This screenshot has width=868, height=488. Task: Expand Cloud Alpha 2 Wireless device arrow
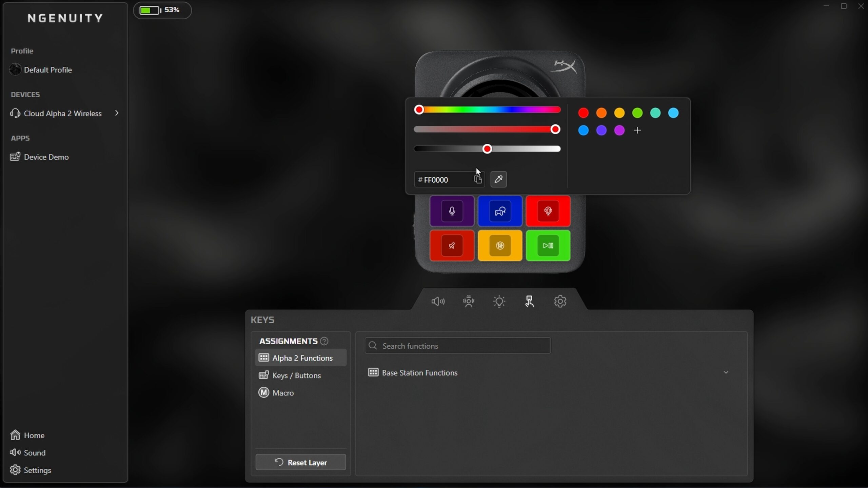[117, 113]
